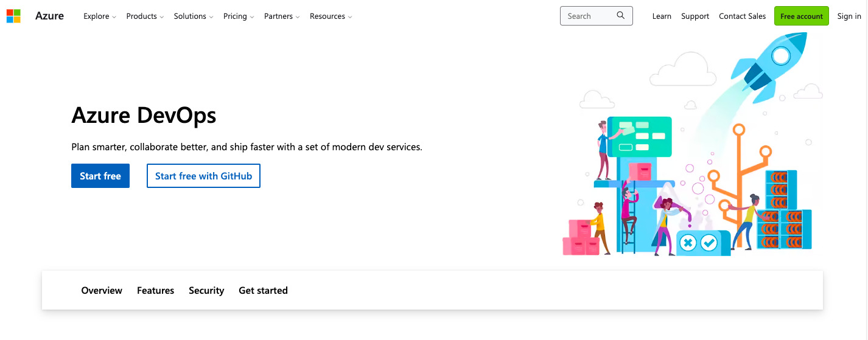Click the green Free account button
Image resolution: width=868 pixels, height=340 pixels.
point(802,16)
